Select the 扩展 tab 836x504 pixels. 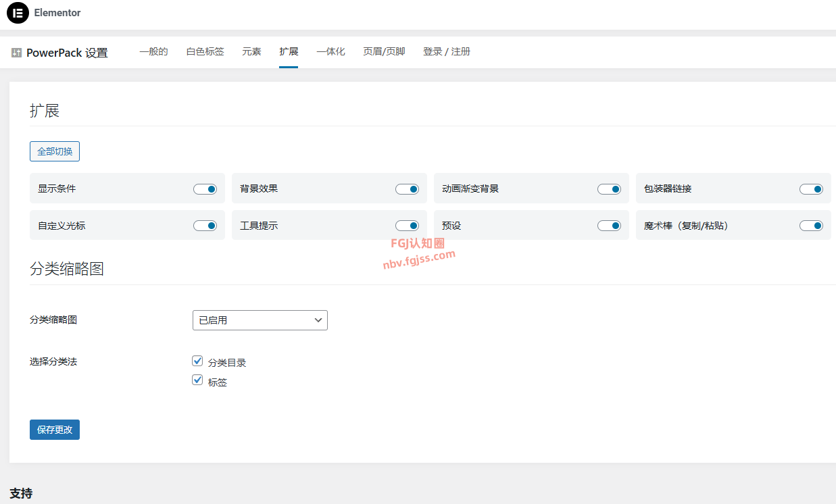click(x=289, y=51)
